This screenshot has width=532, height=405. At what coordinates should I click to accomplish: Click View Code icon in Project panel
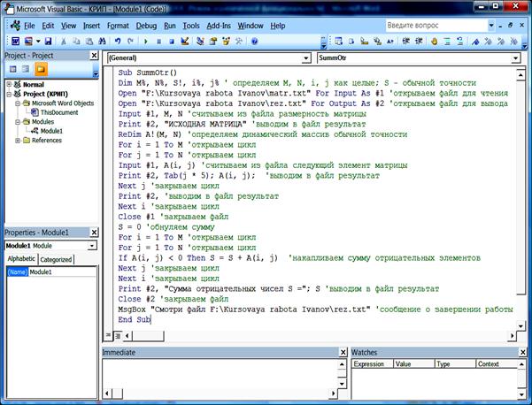click(12, 69)
